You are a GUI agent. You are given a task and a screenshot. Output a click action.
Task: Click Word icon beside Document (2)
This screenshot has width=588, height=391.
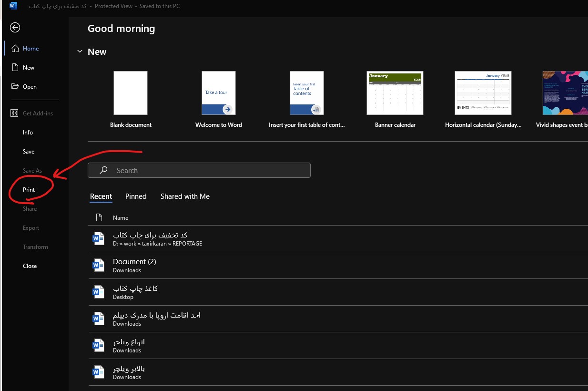[99, 266]
